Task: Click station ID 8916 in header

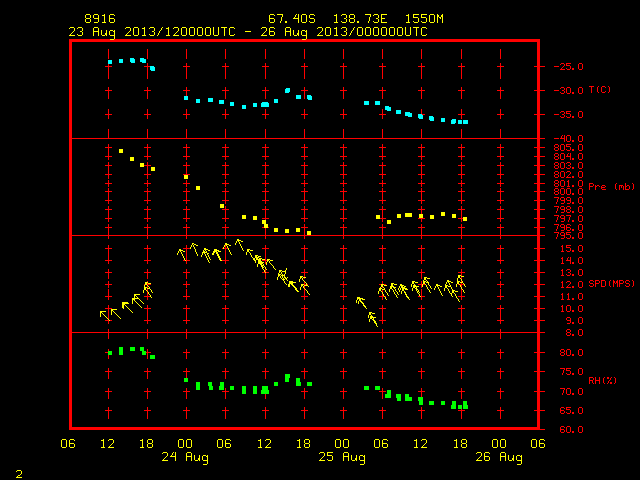Action: [x=100, y=19]
